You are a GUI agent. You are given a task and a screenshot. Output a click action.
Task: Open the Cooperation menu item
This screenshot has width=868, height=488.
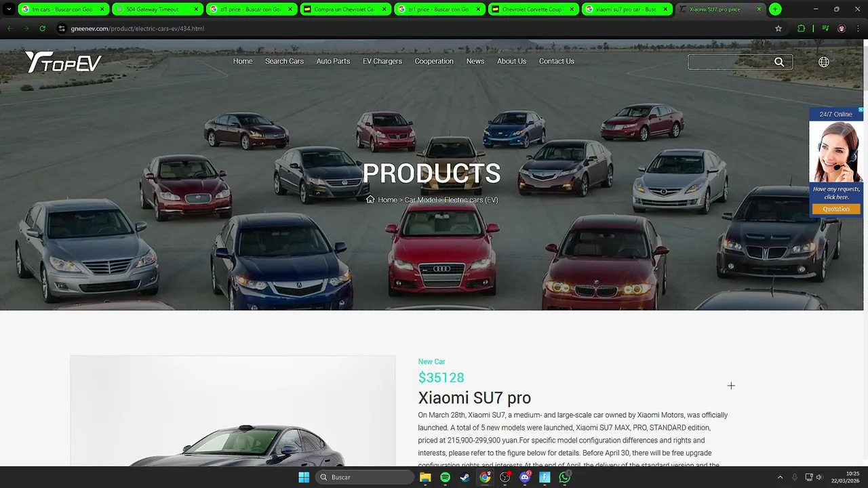tap(434, 61)
